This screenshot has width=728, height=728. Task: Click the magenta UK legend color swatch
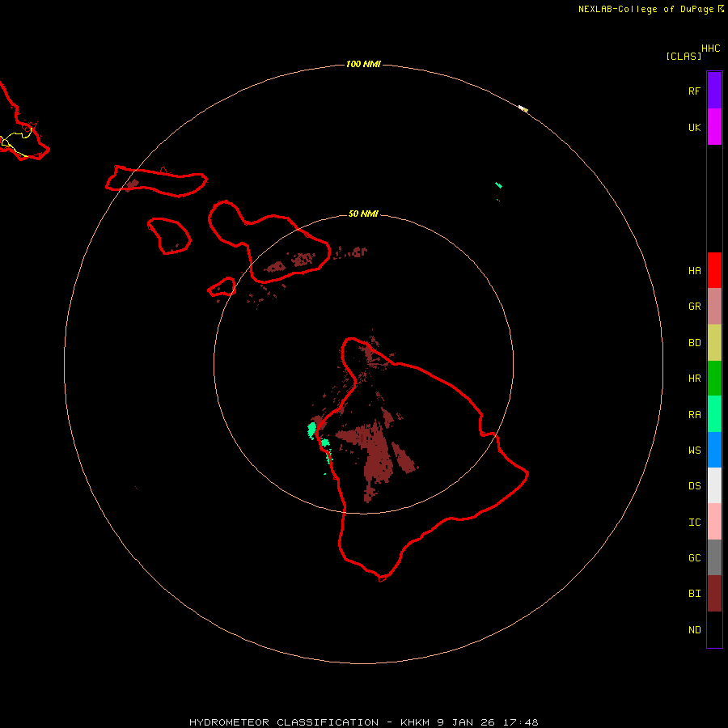click(714, 127)
